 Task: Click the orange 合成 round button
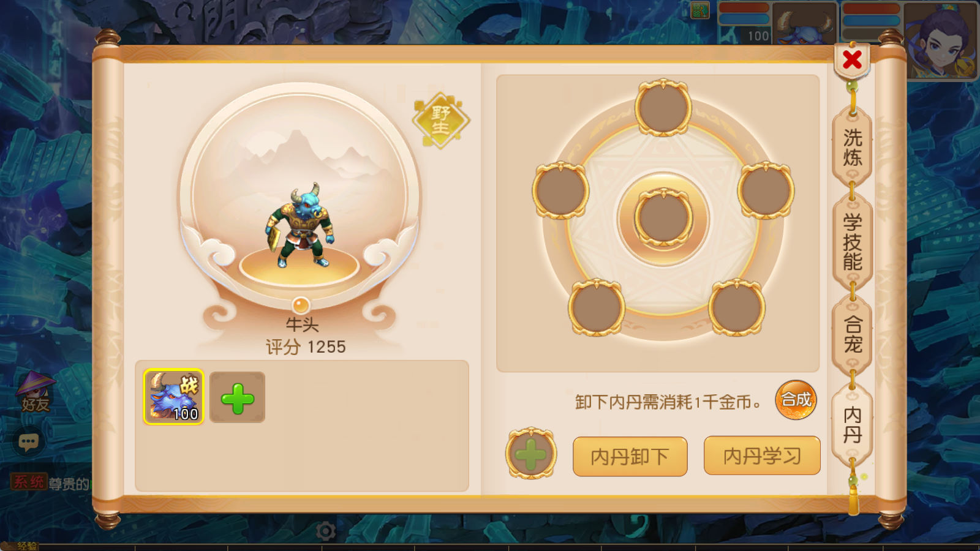pos(796,400)
